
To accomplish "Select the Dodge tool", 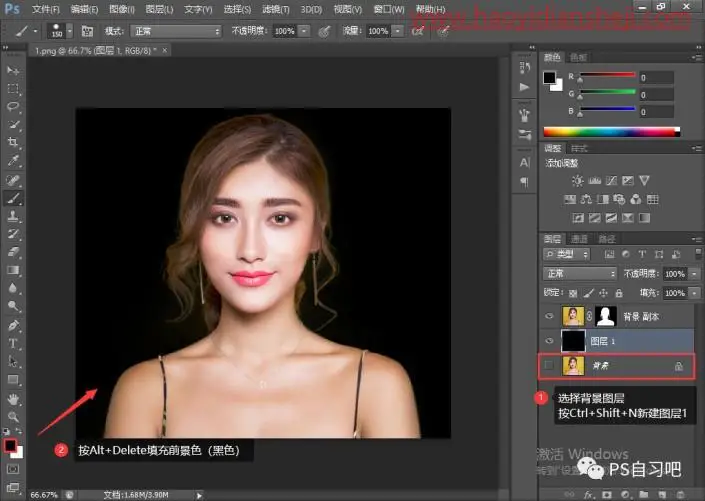I will click(x=13, y=306).
